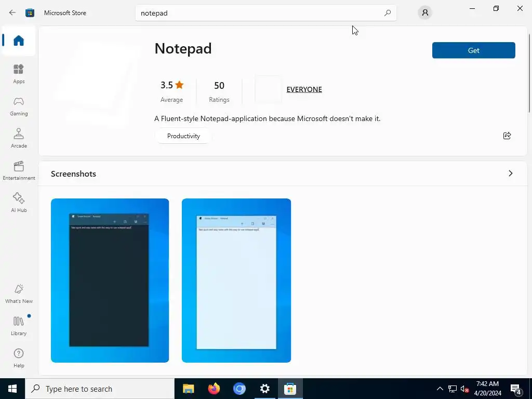Open the Microsoft Store logo icon
Viewport: 532px width, 399px height.
(x=30, y=13)
